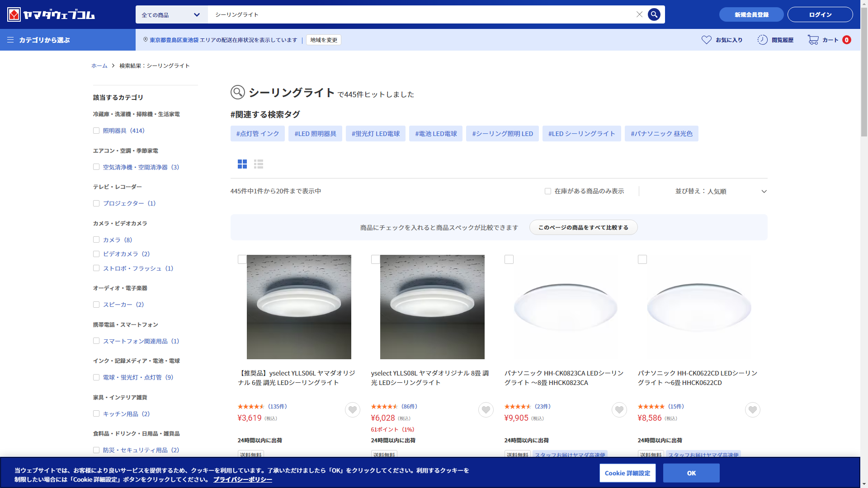Tick compare checkbox on Panasonic HH-CK0823CA
Viewport: 868px width, 488px height.
pos(509,259)
